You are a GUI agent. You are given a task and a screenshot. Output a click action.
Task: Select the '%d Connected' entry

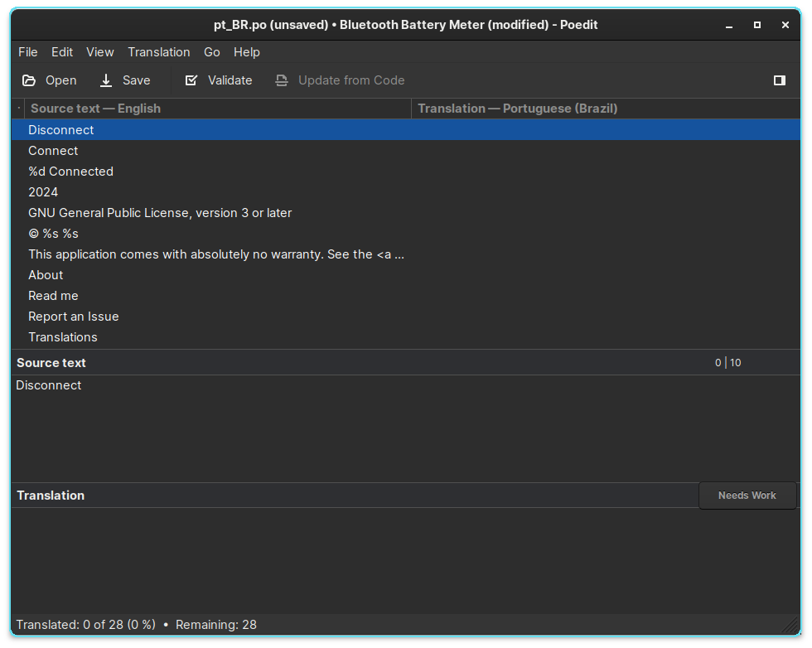click(x=70, y=172)
